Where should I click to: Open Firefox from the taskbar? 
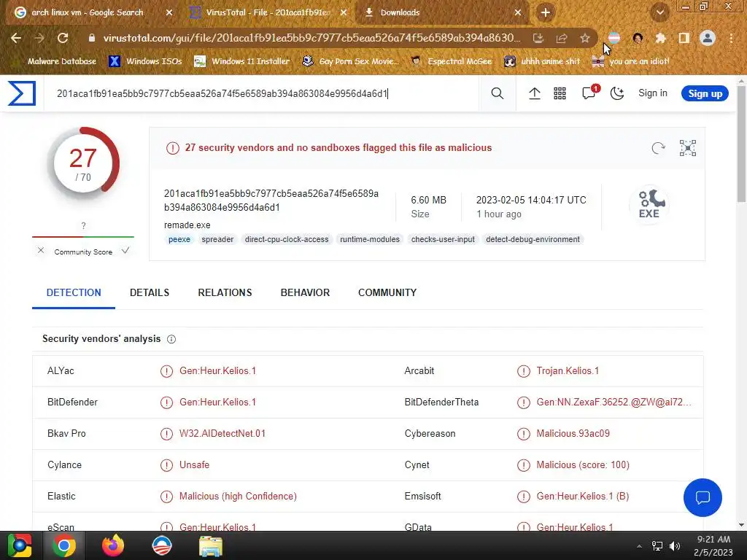tap(113, 545)
